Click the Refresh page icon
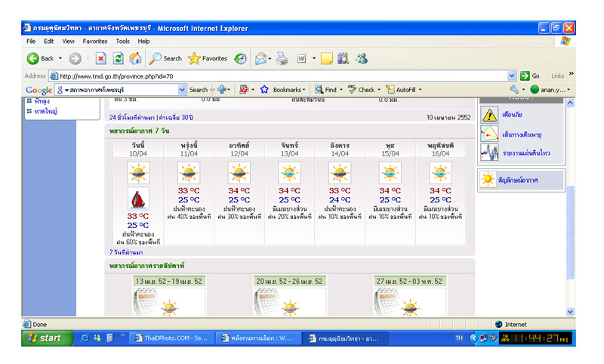This screenshot has height=364, width=604. 118,58
